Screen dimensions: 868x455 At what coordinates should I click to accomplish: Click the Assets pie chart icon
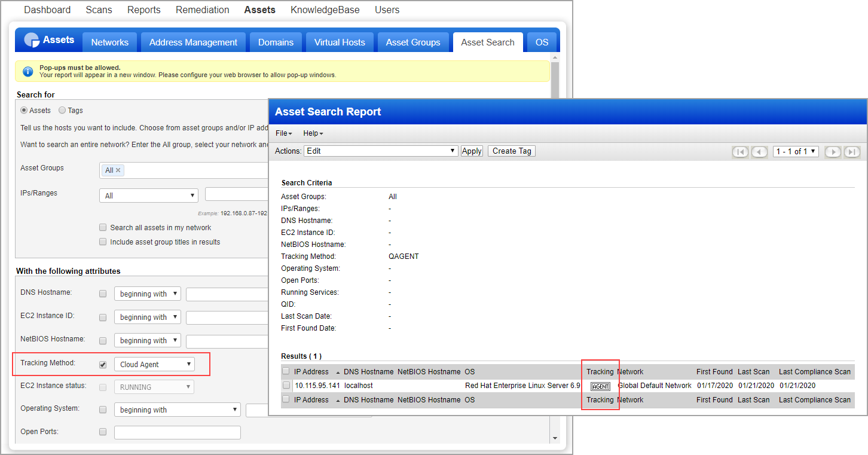pos(31,41)
